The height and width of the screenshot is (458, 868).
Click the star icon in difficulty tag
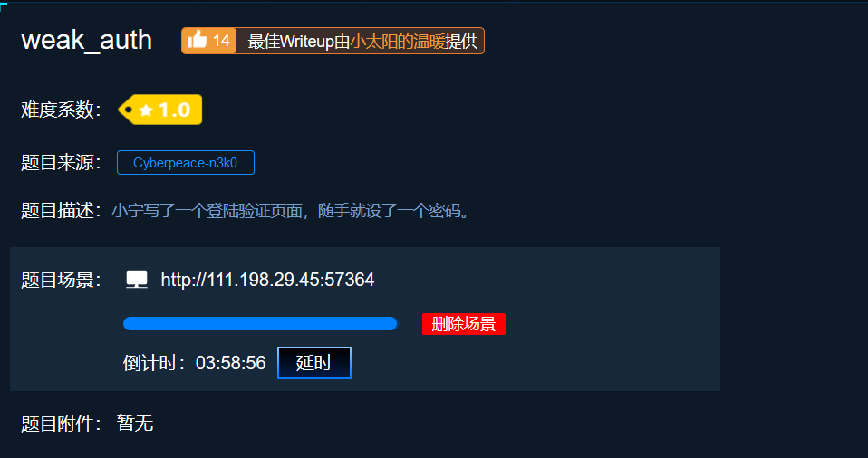[146, 110]
